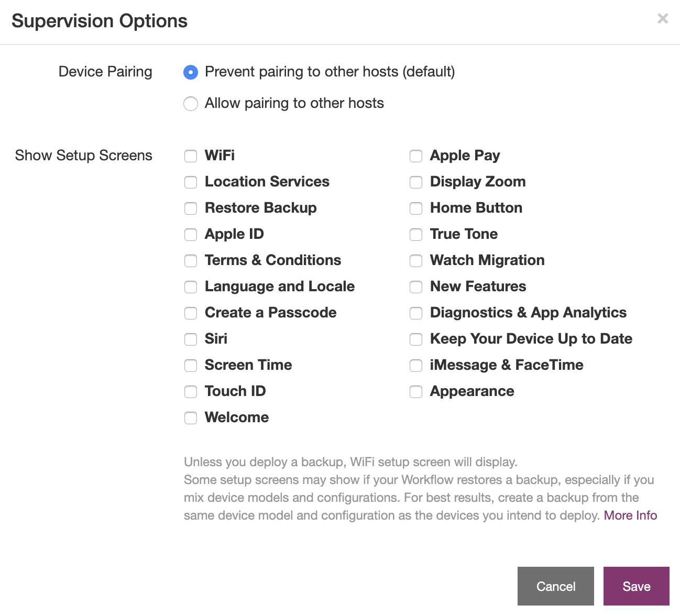Viewport: 680px width, 616px height.
Task: Check the Apple Pay checkbox
Action: pos(416,156)
